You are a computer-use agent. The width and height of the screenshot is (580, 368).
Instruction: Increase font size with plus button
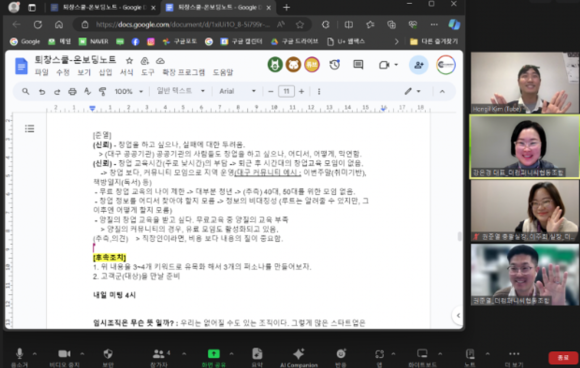tap(301, 91)
